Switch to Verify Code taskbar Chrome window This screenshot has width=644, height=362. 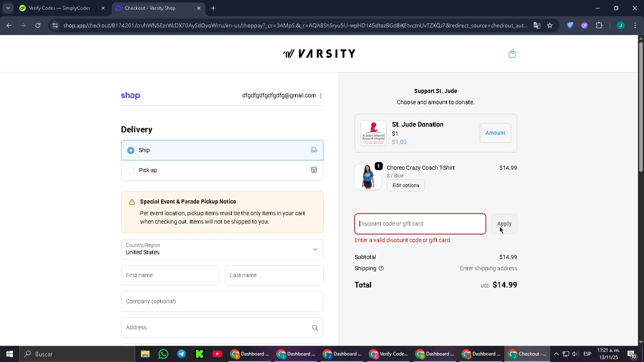pos(389,354)
